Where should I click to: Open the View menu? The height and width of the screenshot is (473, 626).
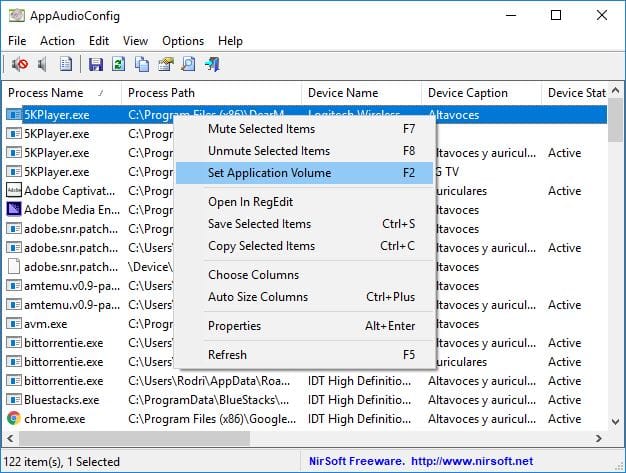[x=135, y=41]
